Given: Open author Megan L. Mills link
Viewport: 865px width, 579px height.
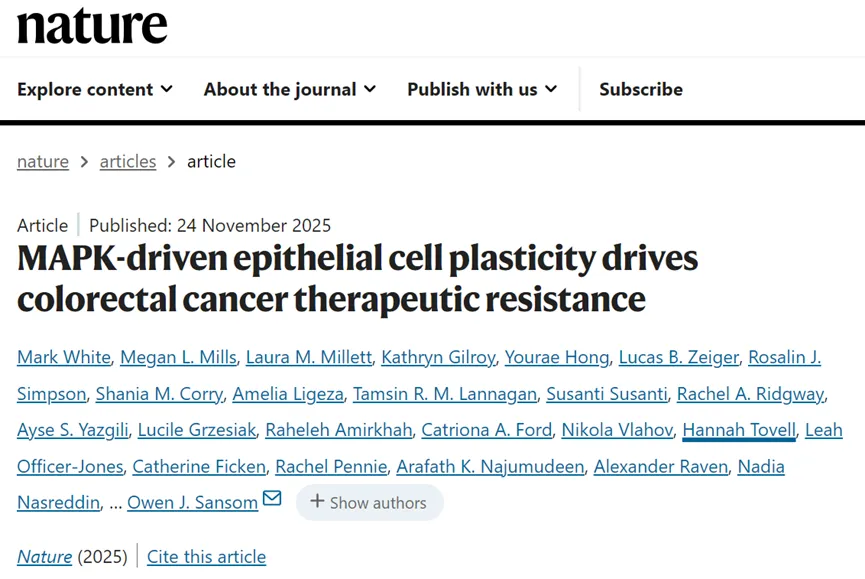Looking at the screenshot, I should pyautogui.click(x=179, y=357).
